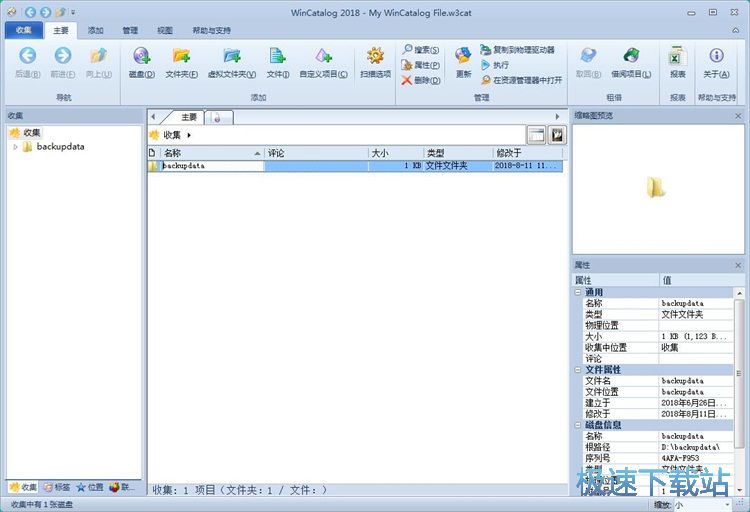Collapse the ribbon with the chevron
Screen dimensions: 750x512
tap(735, 30)
